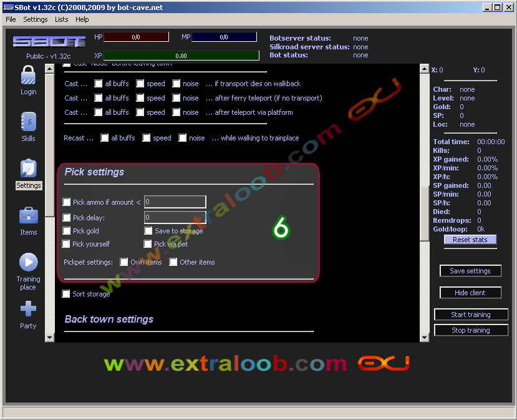Click the Botserver status label
This screenshot has height=420, width=517.
(x=300, y=38)
